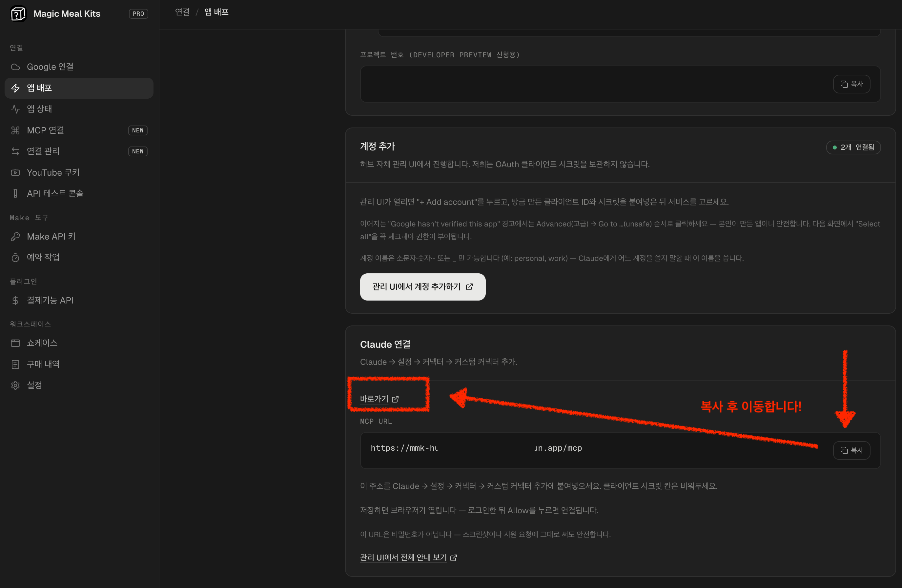Click the Magic Meal Kits logo icon

click(18, 14)
